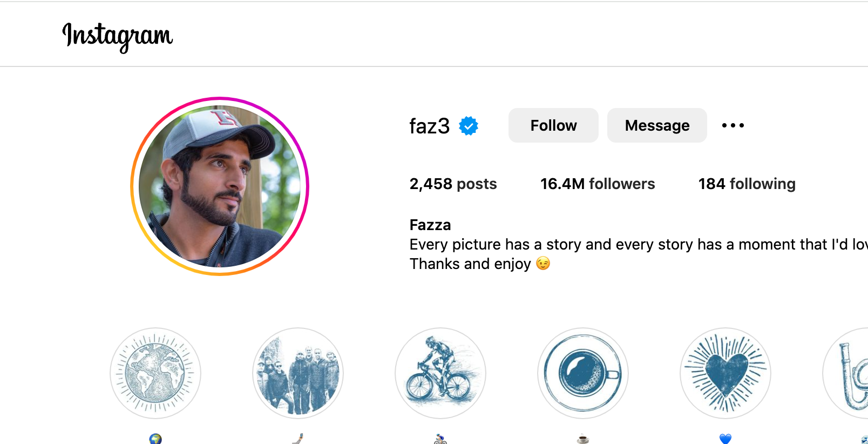Click the blue verified badge
868x444 pixels.
pyautogui.click(x=469, y=126)
